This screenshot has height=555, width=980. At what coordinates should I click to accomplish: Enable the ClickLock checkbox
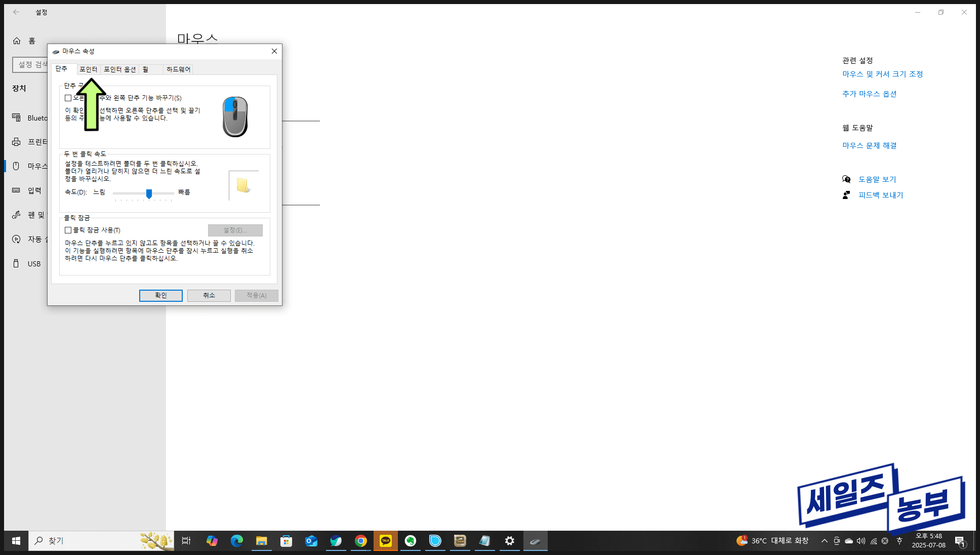[x=68, y=230]
